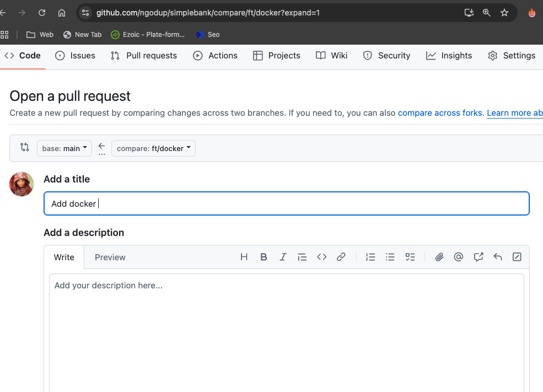This screenshot has width=543, height=392.
Task: Reload the page in the browser
Action: (x=42, y=13)
